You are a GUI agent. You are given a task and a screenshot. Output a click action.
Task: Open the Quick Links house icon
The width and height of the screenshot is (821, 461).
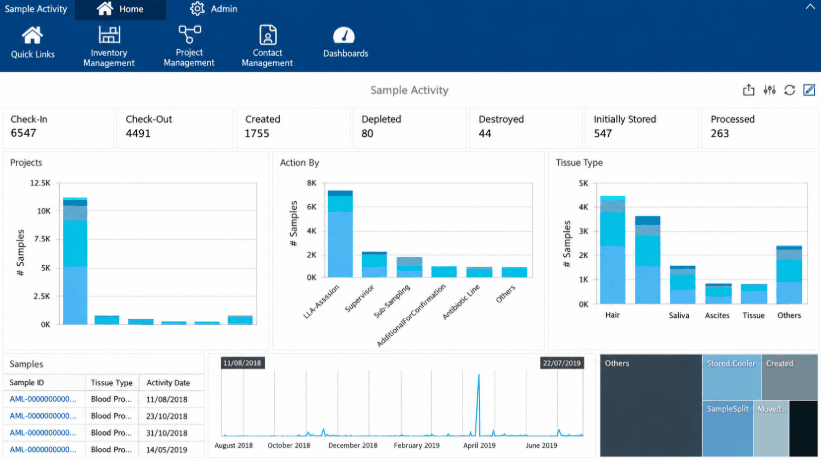(x=32, y=36)
